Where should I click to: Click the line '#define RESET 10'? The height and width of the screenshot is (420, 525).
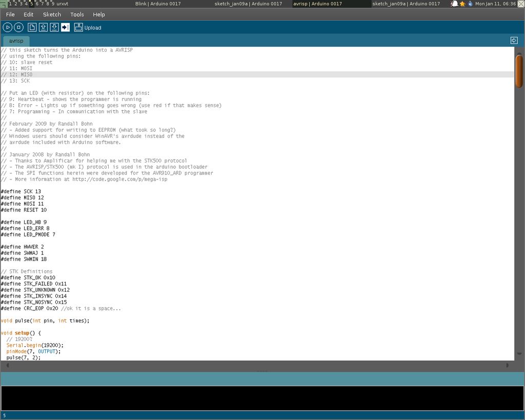(24, 210)
